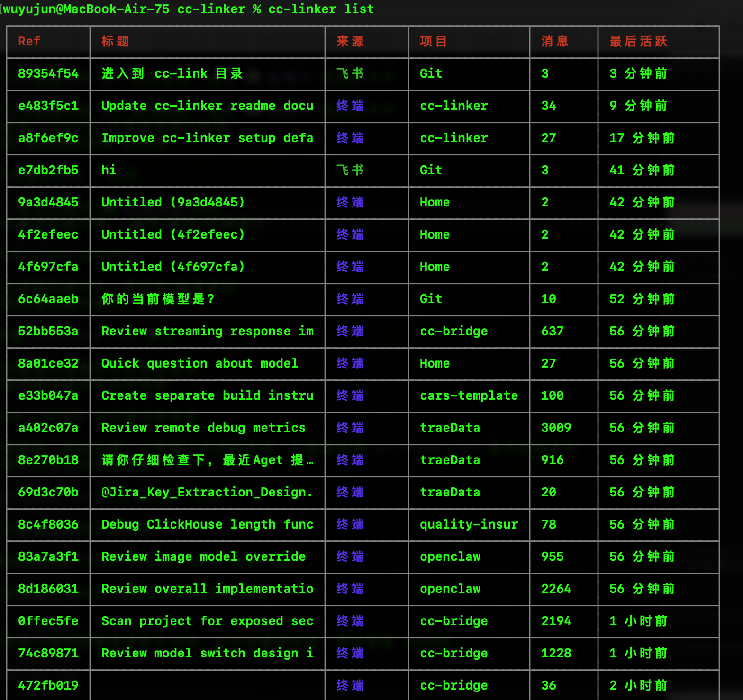Select ref a402c07a
Screen dimensions: 743x700
tap(48, 428)
